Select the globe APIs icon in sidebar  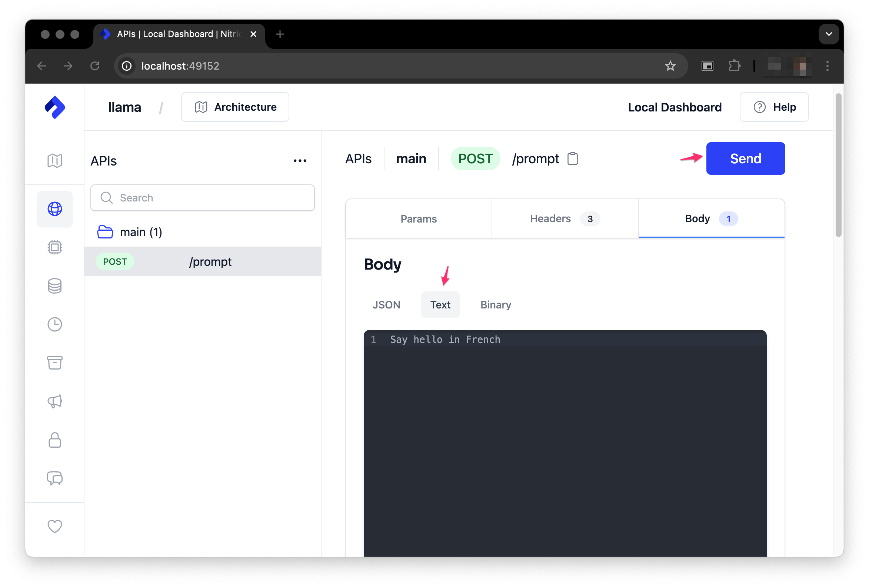click(54, 209)
